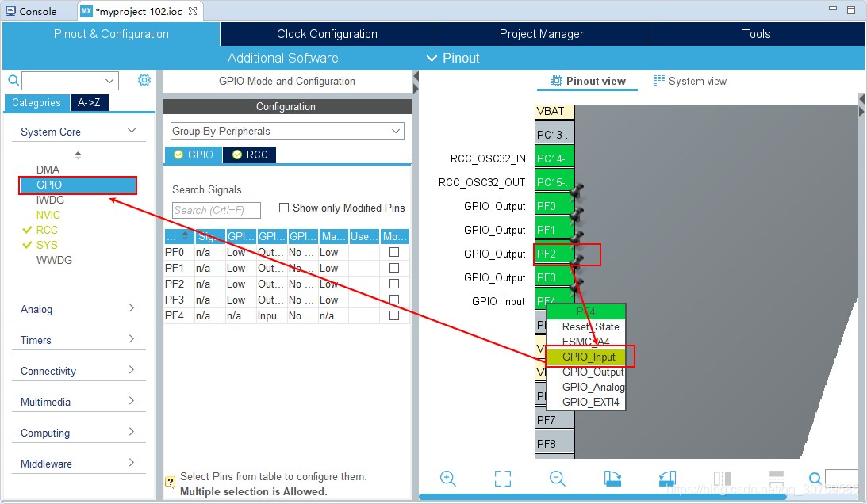Collapse the configuration panel splitter arrow
This screenshot has width=867, height=504.
416,74
